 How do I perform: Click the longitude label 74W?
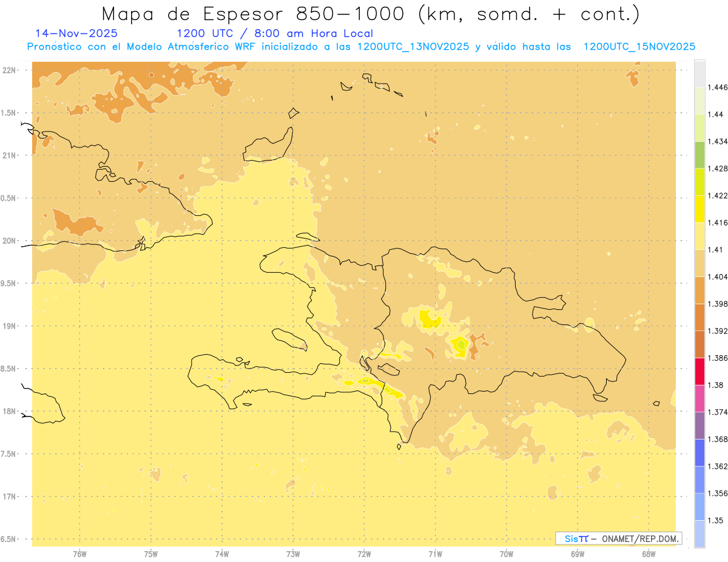(222, 554)
